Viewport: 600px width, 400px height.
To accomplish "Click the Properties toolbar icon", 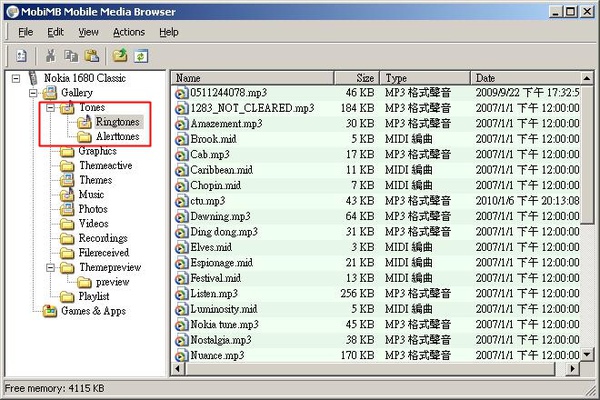I will click(21, 56).
